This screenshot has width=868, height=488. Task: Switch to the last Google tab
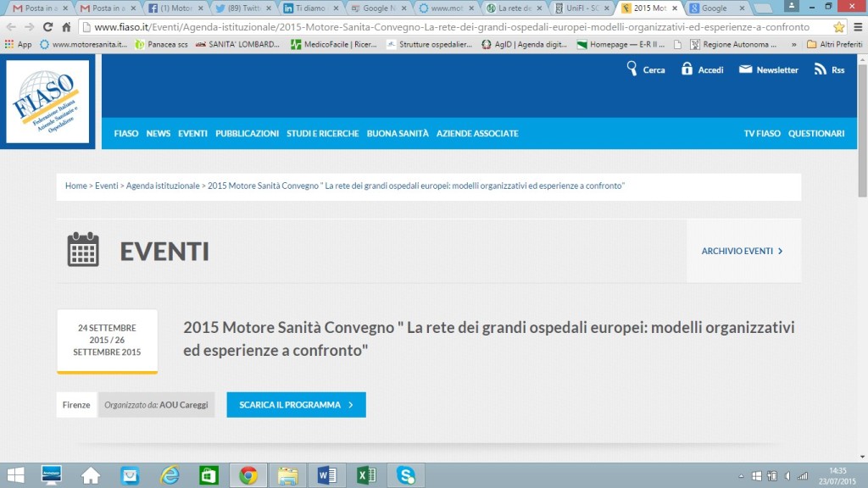click(716, 8)
